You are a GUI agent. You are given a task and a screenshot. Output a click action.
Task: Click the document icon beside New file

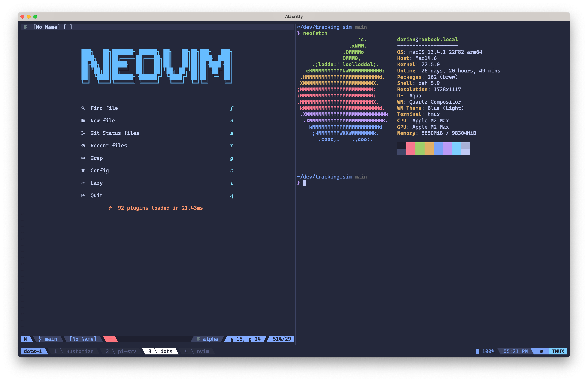click(x=83, y=121)
